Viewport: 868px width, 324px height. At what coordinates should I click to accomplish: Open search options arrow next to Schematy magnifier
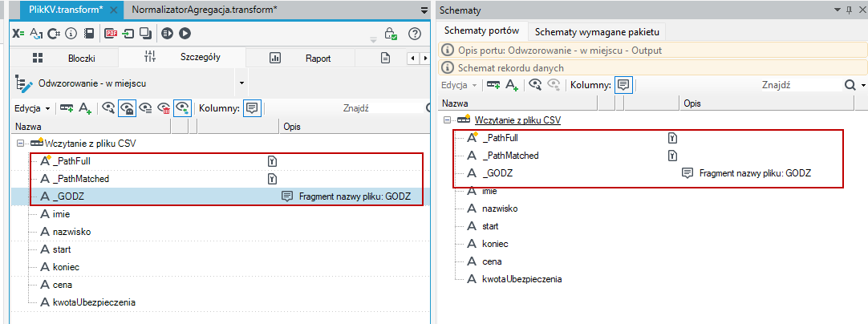(x=863, y=85)
